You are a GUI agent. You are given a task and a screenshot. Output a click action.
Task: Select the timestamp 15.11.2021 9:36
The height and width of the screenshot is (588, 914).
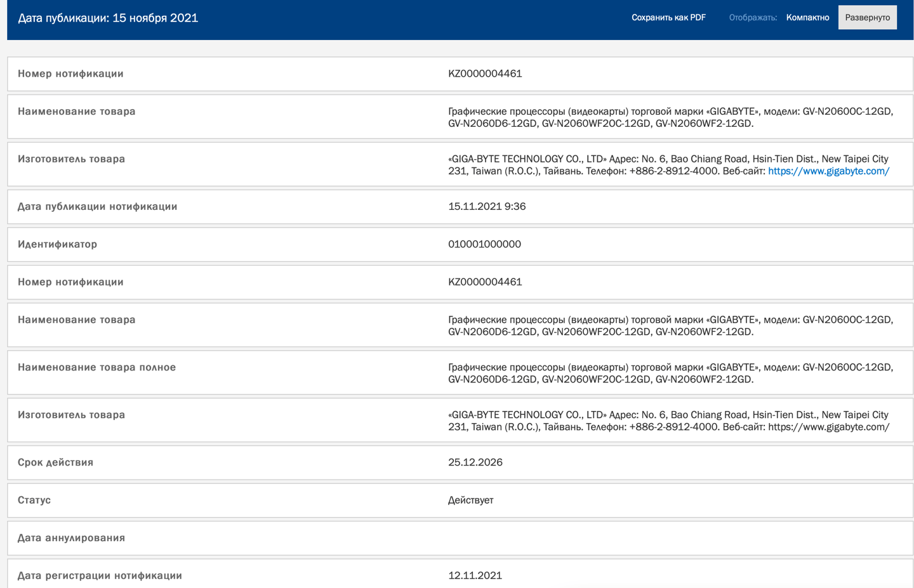(x=486, y=207)
